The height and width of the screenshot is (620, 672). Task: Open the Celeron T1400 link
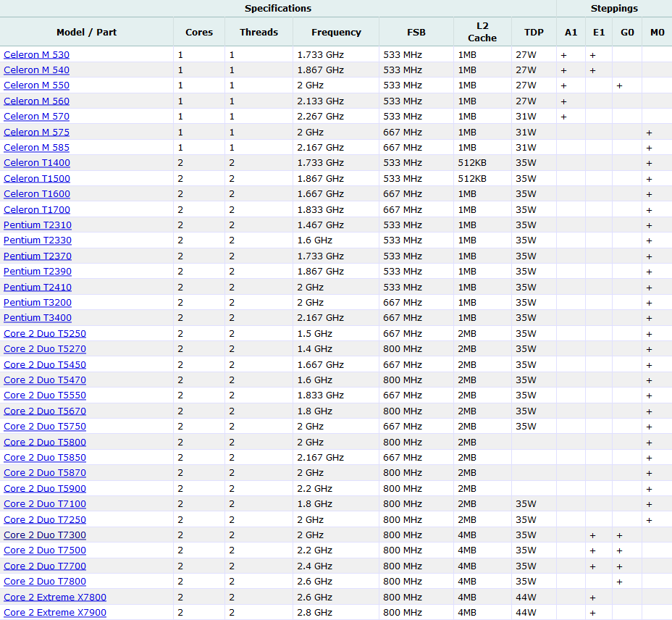[37, 163]
